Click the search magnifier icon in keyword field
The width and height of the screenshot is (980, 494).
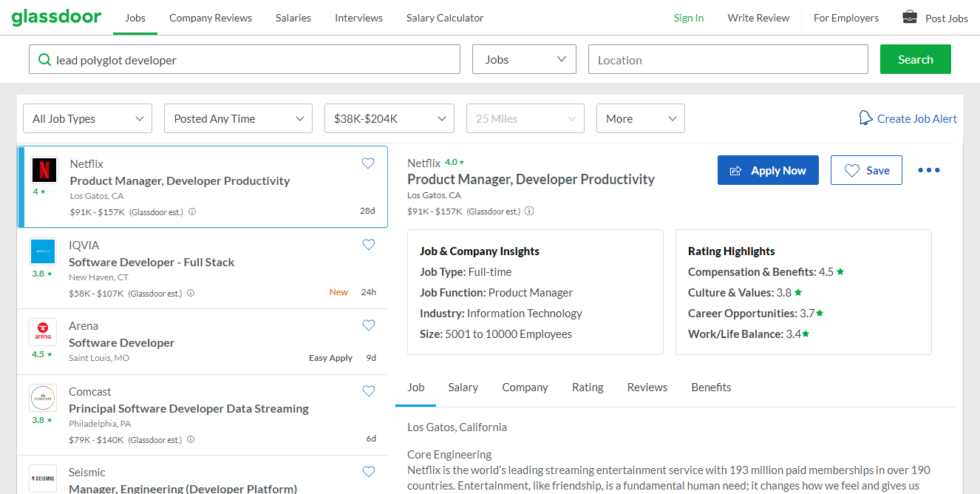point(44,60)
